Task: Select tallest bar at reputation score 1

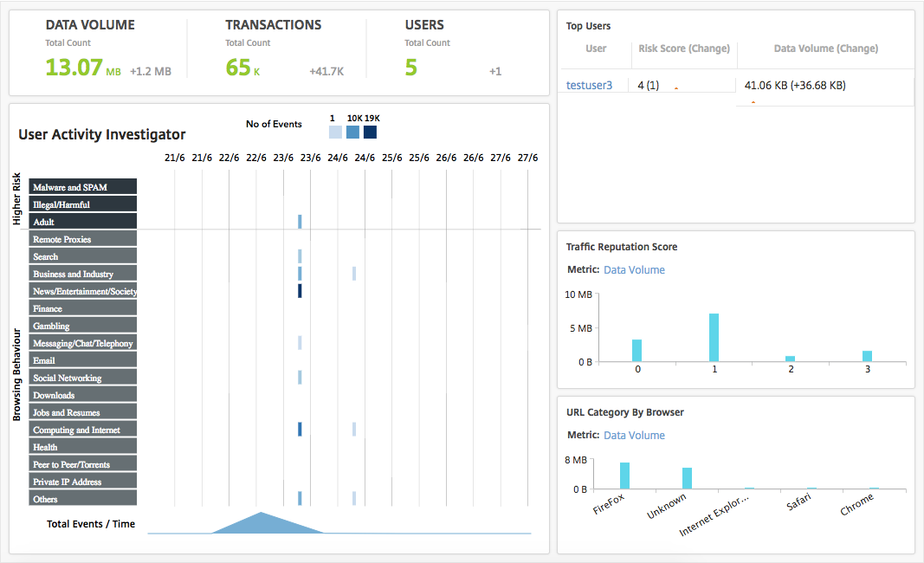Action: (714, 338)
